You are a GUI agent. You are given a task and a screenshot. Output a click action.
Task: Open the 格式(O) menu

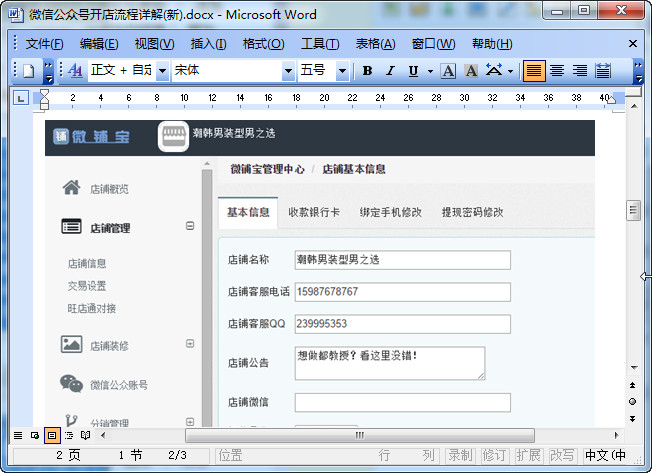(263, 44)
